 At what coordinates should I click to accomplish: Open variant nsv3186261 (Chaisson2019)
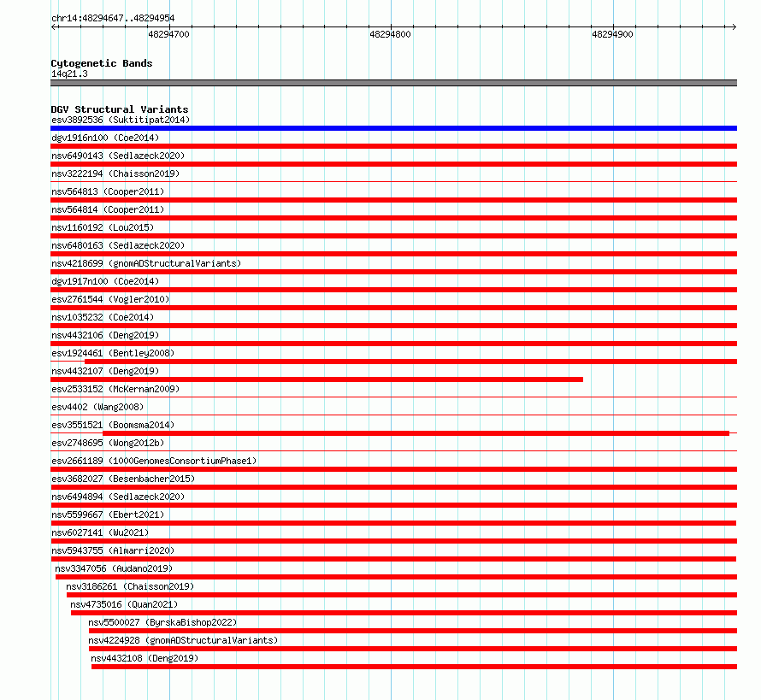tap(130, 586)
